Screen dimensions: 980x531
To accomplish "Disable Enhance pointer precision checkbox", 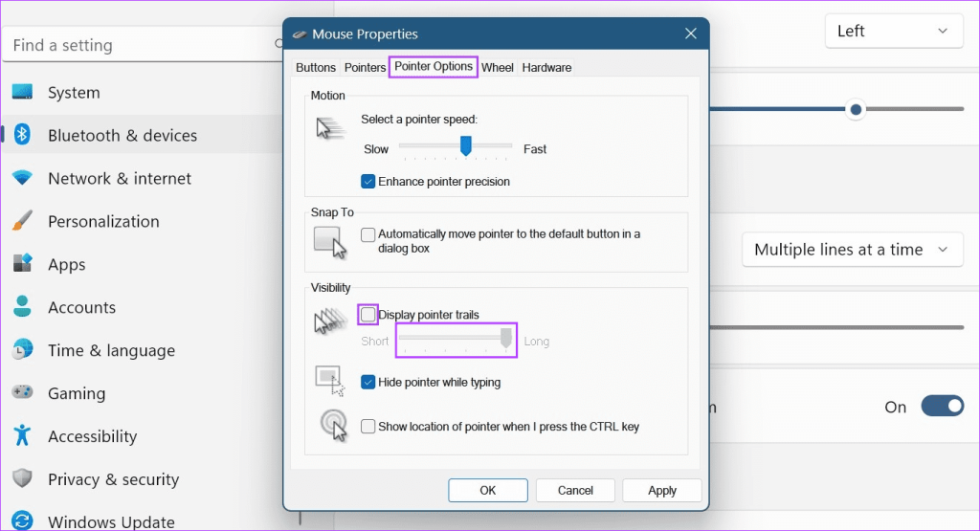I will (367, 181).
